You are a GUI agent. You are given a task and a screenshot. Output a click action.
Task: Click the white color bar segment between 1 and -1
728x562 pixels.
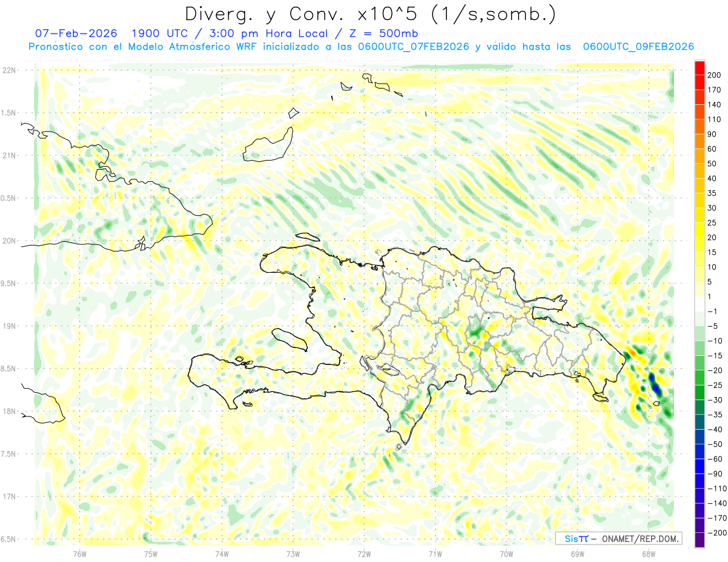point(699,304)
